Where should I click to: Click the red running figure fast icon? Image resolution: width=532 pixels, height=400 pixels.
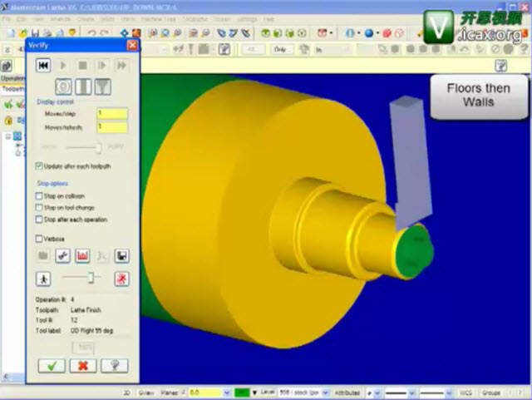(x=122, y=279)
